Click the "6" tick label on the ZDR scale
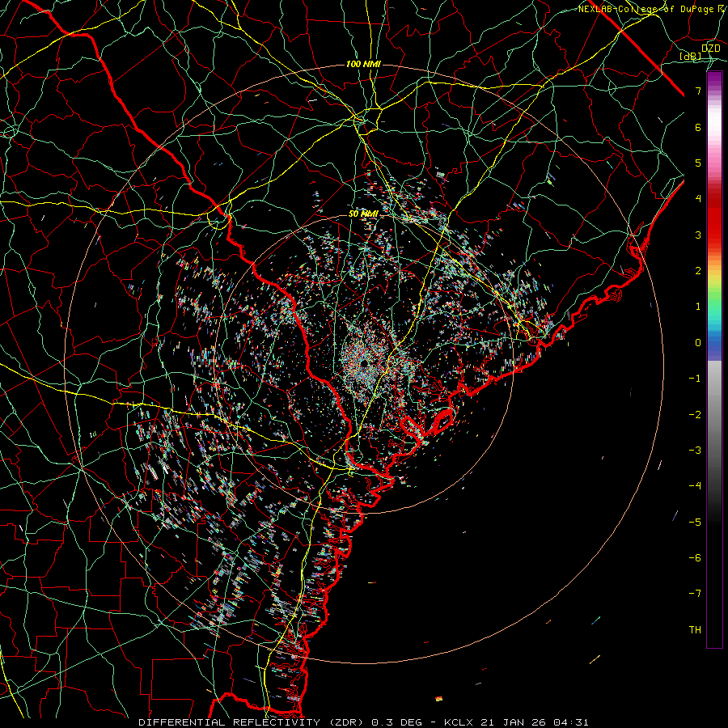This screenshot has width=728, height=728. (698, 127)
